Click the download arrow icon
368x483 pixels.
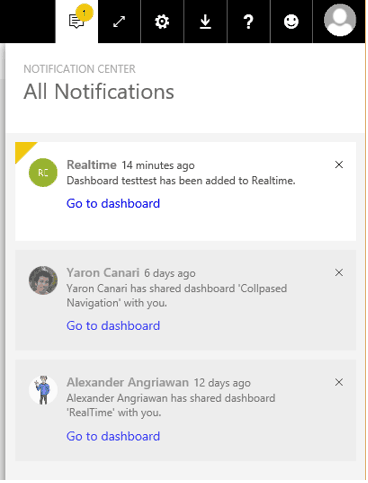(205, 22)
